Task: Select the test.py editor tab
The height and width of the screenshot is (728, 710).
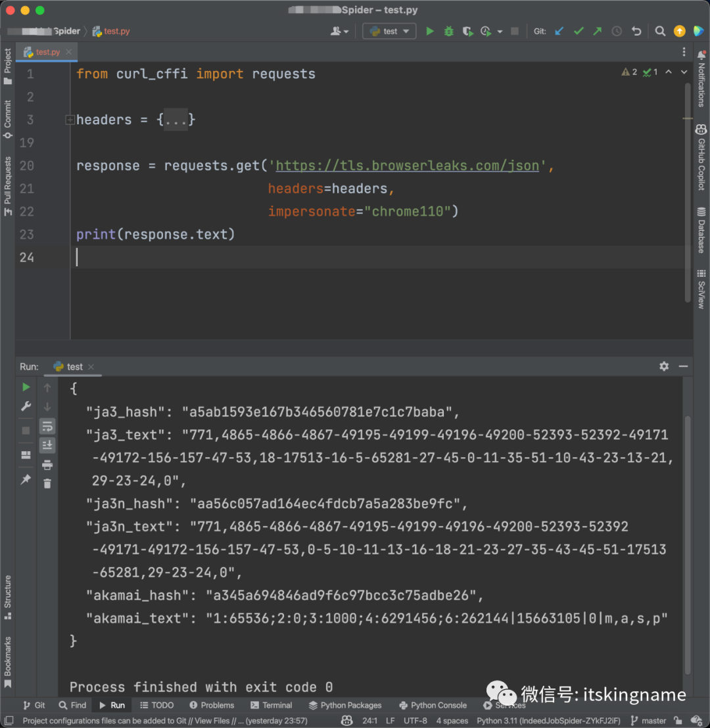Action: pos(47,52)
